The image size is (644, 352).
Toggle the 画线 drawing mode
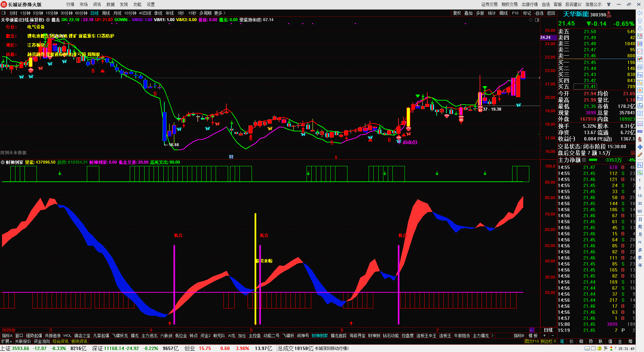tap(503, 13)
